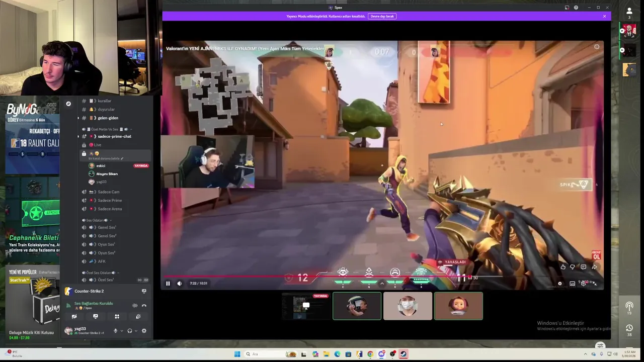Show hidden system tray icons chevron
The image size is (644, 362).
[x=587, y=354]
